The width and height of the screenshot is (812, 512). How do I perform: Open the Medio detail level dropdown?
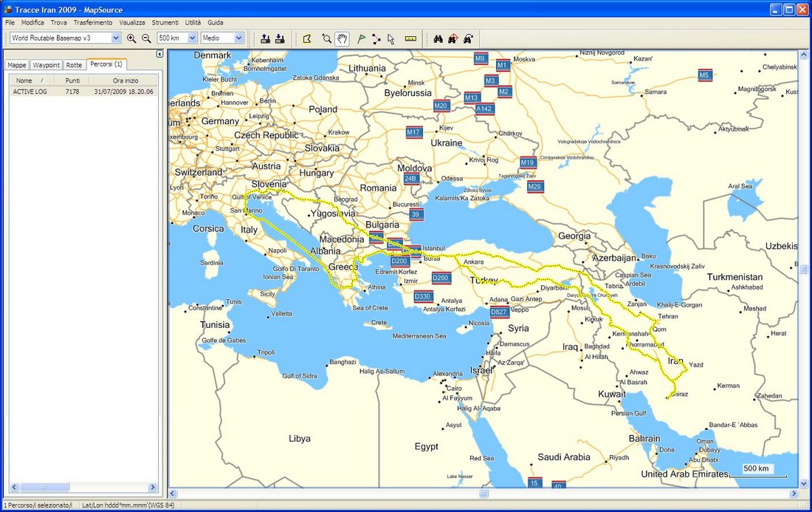coord(238,38)
